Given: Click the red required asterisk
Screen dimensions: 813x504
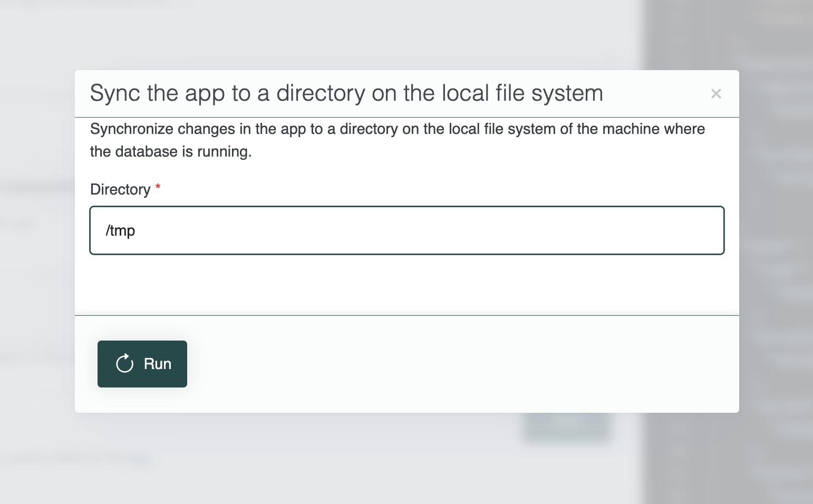Looking at the screenshot, I should 158,188.
